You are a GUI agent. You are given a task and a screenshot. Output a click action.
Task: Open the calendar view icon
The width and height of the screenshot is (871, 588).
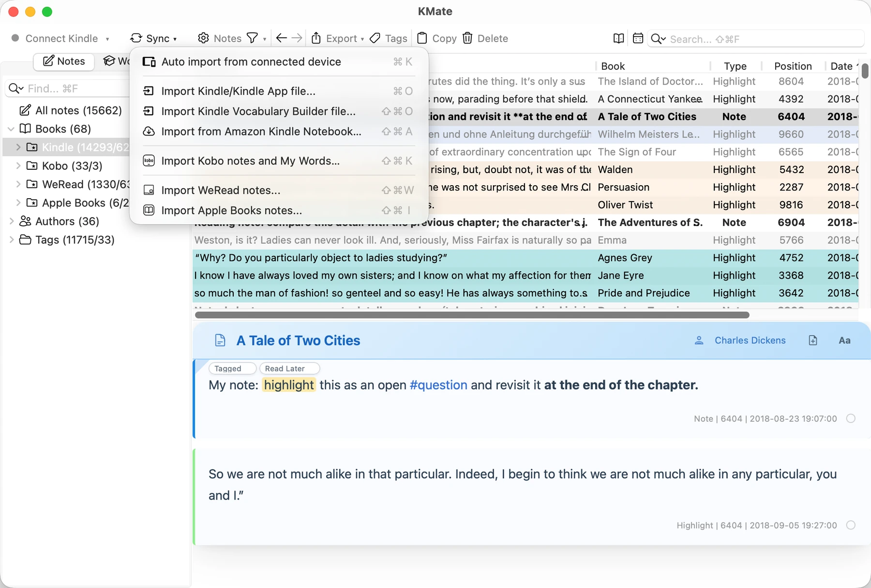pos(638,39)
